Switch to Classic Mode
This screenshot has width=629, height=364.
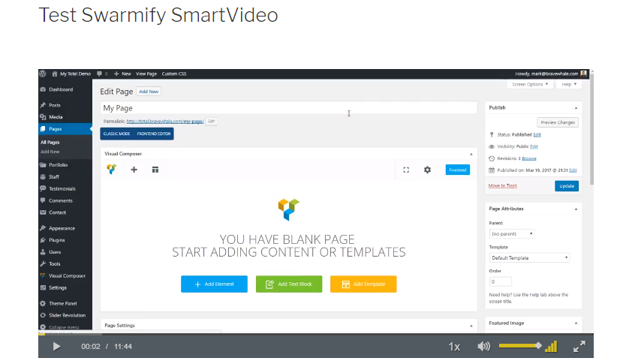[117, 134]
